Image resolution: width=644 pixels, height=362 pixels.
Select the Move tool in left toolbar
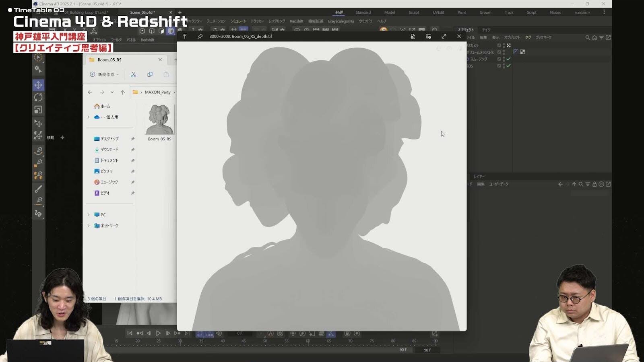tap(38, 85)
